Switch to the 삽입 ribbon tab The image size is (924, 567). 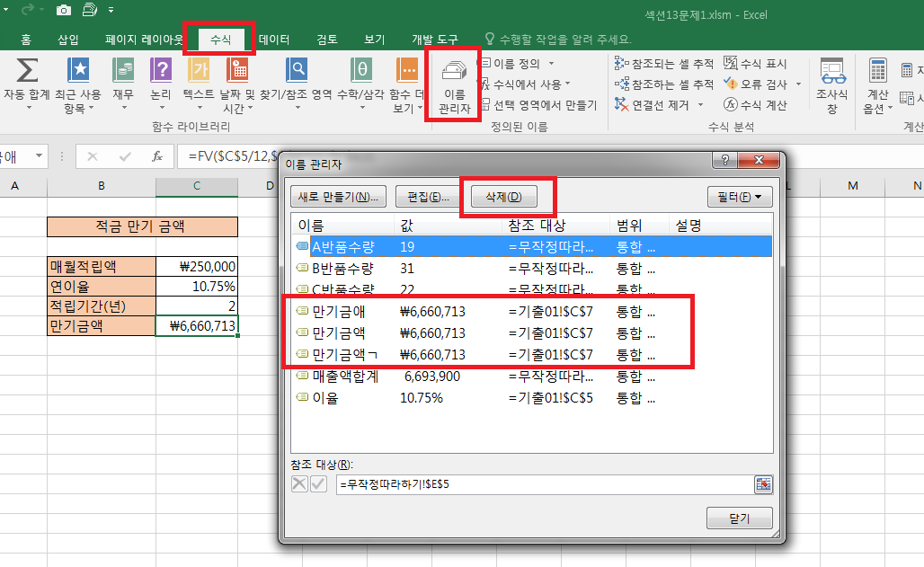point(68,40)
